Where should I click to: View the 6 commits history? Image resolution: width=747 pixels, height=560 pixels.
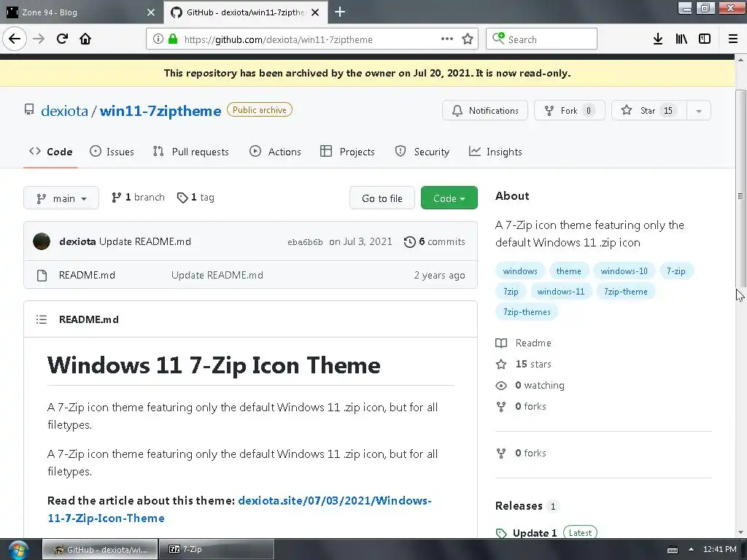435,241
